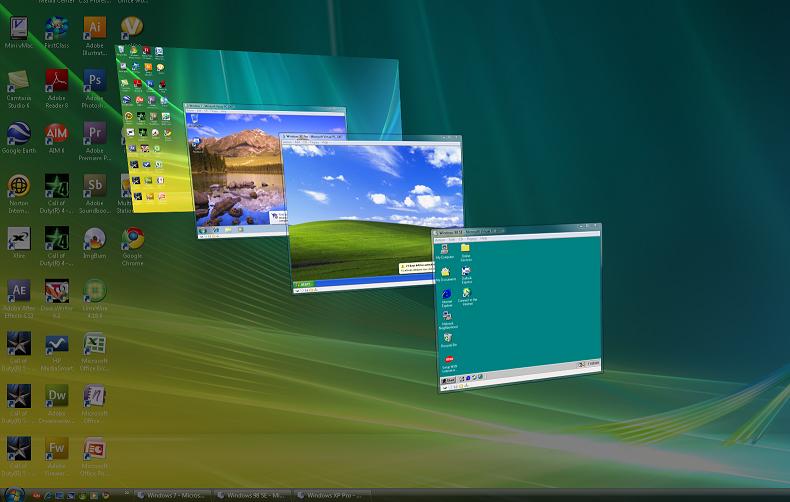The width and height of the screenshot is (790, 502).
Task: Open Adobe Photoshop desktop shortcut
Action: coord(94,89)
